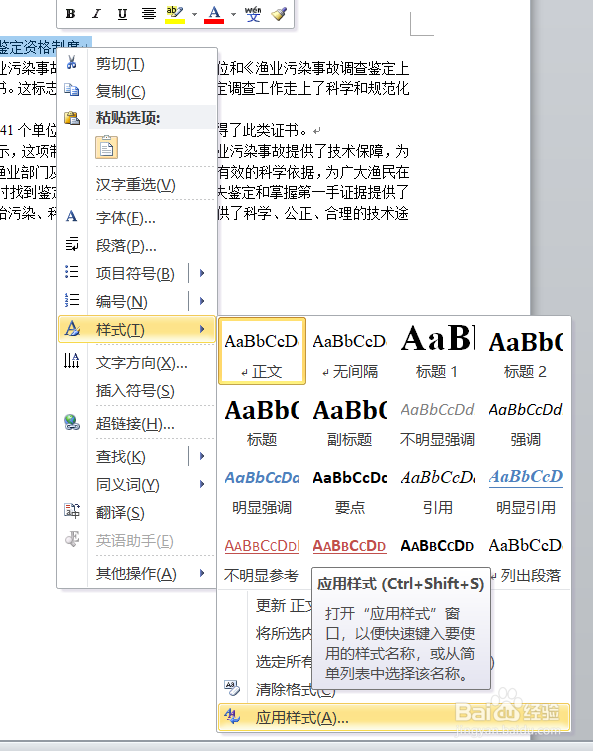Apply the 引用 quote style

click(437, 489)
